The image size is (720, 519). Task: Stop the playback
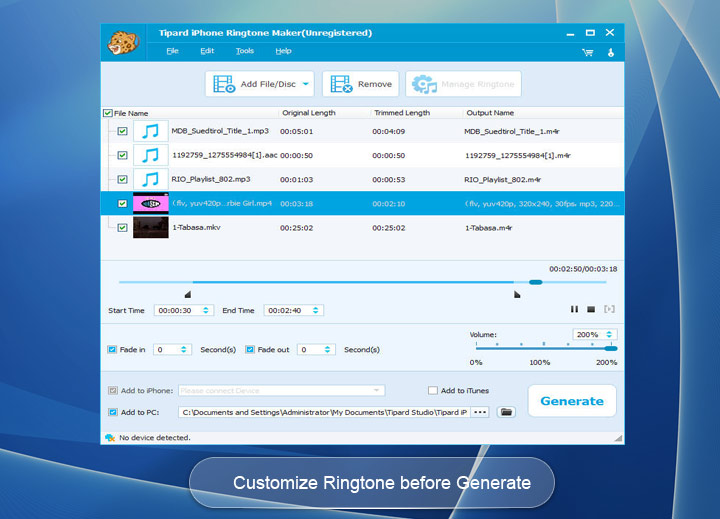591,309
